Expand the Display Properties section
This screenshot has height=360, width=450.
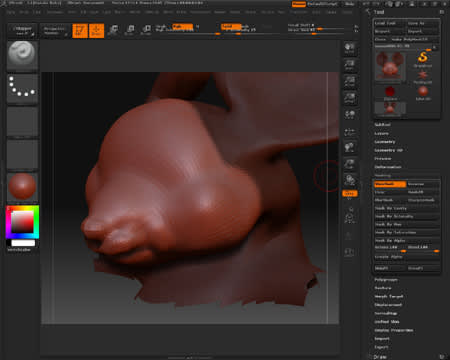(x=394, y=330)
